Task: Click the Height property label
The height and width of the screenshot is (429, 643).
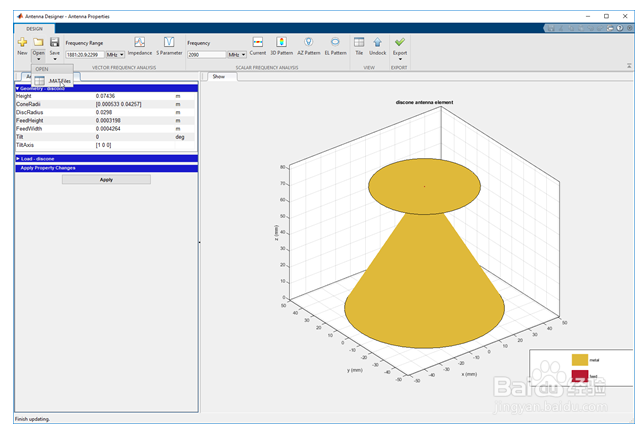Action: (x=24, y=96)
